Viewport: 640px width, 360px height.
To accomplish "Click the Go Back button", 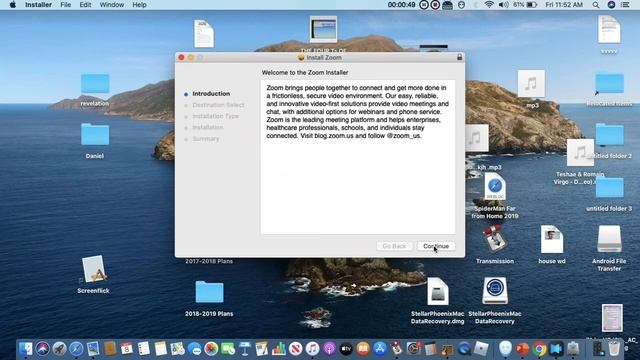I will pyautogui.click(x=394, y=246).
